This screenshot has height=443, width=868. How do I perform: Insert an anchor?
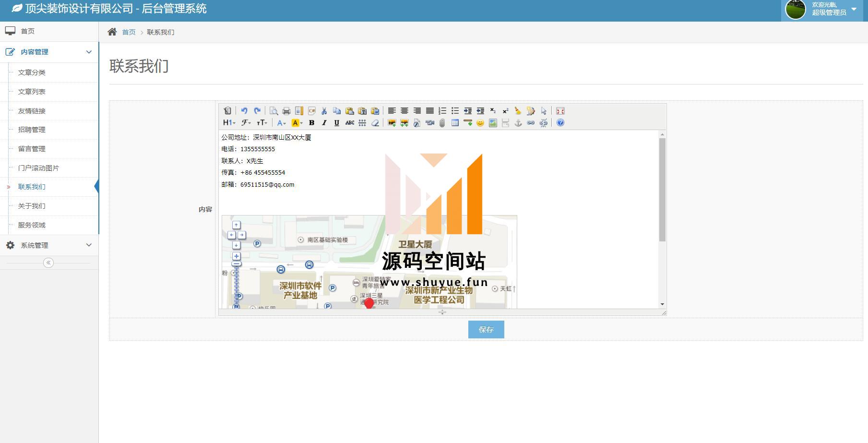click(x=518, y=123)
